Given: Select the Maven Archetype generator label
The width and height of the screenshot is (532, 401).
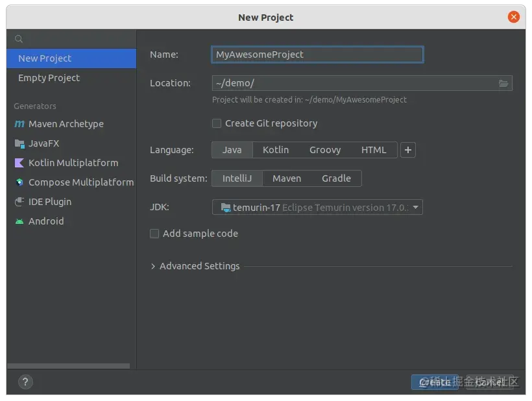Looking at the screenshot, I should [66, 124].
